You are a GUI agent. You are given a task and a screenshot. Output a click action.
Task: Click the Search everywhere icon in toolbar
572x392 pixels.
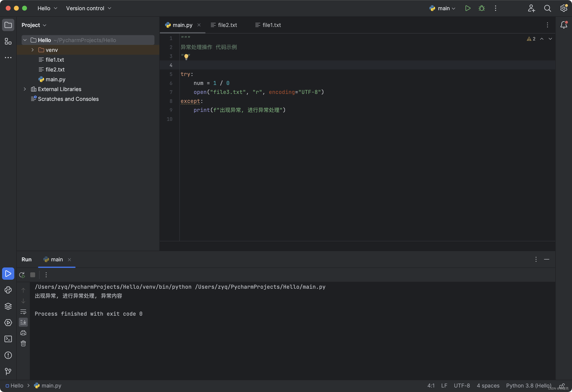[x=547, y=8]
